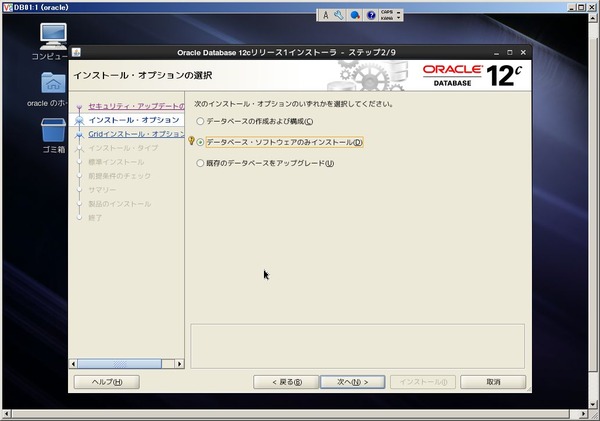Click the 取消 cancel button

[x=493, y=382]
